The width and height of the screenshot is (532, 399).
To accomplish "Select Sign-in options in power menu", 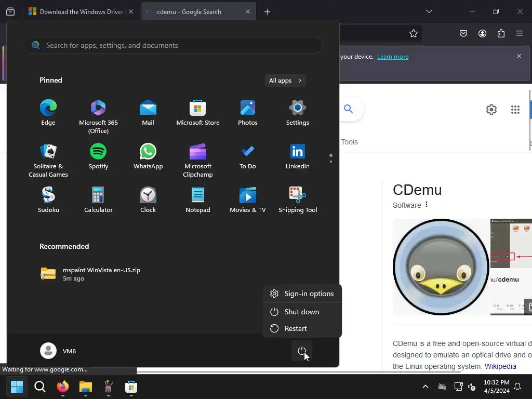I will [x=302, y=294].
